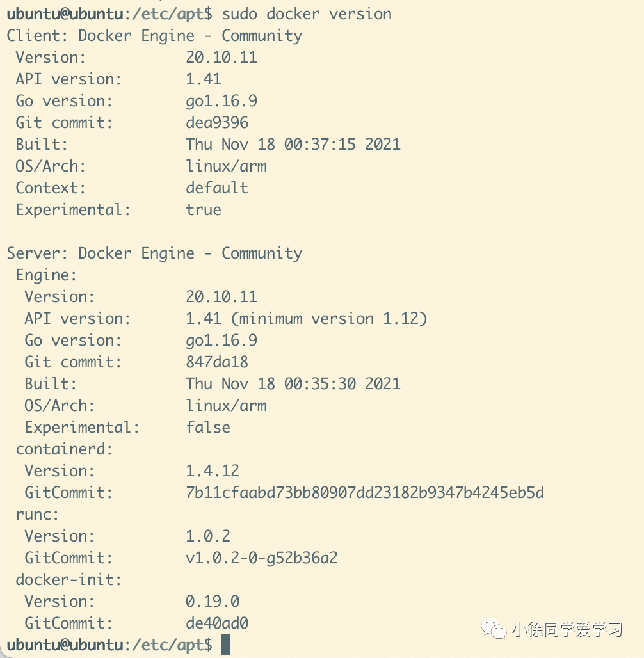
Task: Click the Context value "default"
Action: point(217,188)
